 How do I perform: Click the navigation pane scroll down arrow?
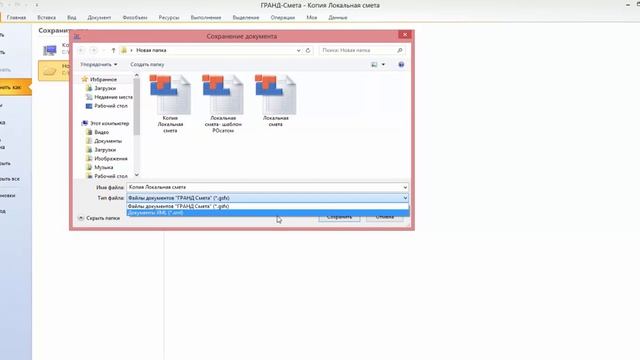(137, 175)
